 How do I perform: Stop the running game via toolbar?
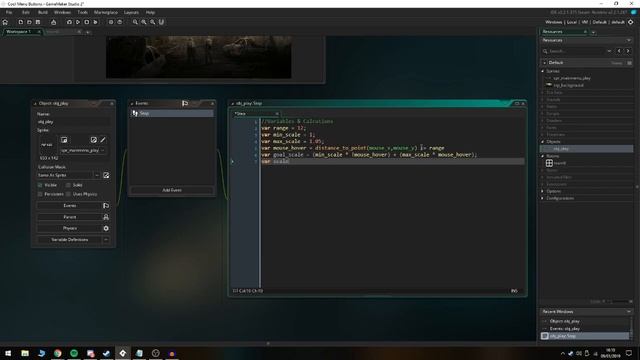click(87, 22)
